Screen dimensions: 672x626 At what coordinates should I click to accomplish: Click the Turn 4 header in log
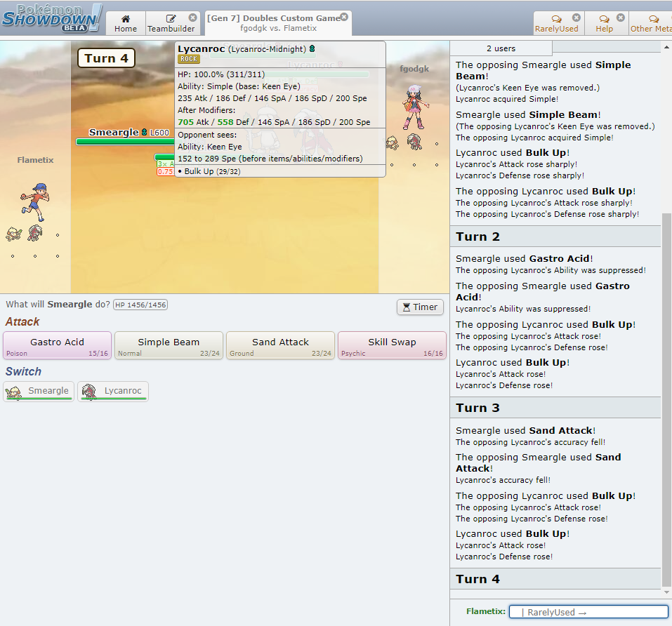555,579
